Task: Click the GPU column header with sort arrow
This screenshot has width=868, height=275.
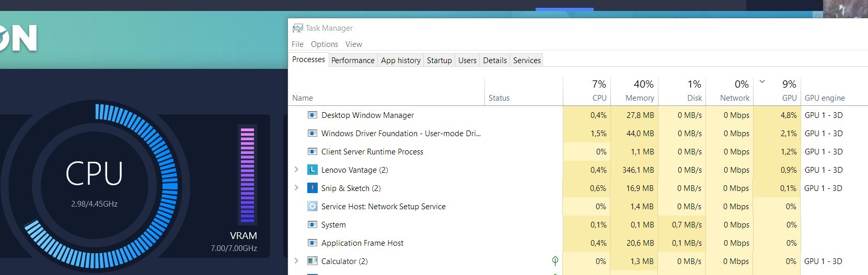Action: click(777, 91)
